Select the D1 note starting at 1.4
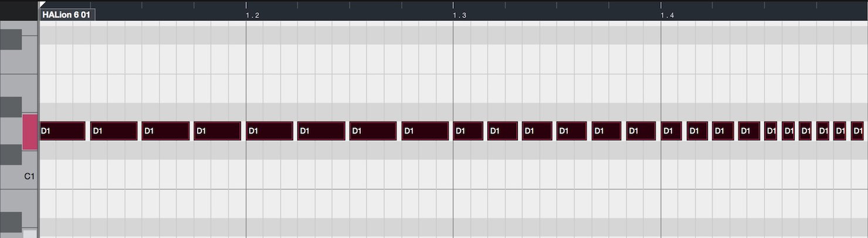 pos(672,131)
